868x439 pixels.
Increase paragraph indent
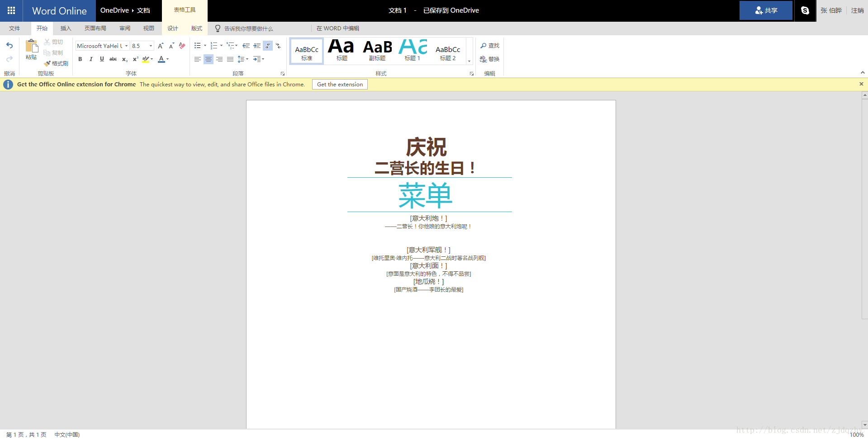pos(257,46)
